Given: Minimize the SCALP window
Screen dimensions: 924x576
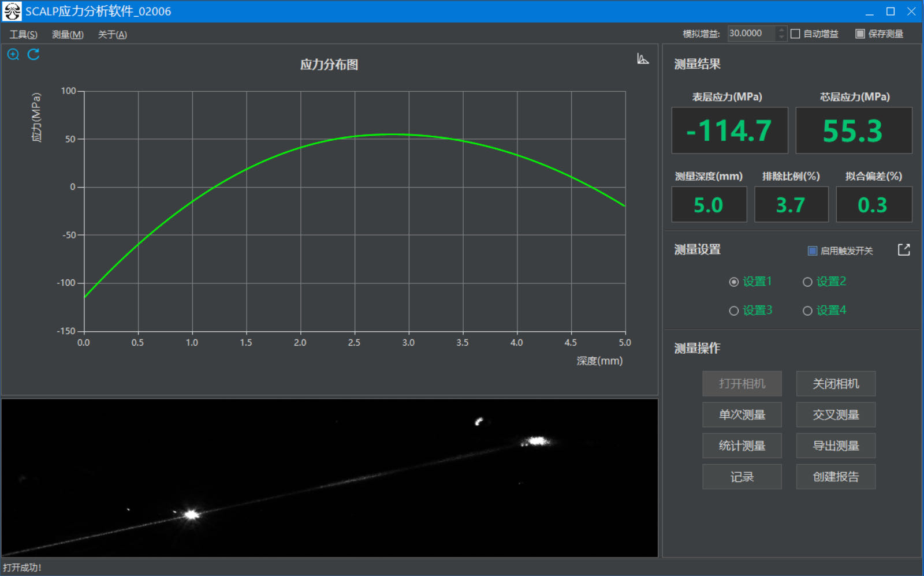Looking at the screenshot, I should coord(870,12).
